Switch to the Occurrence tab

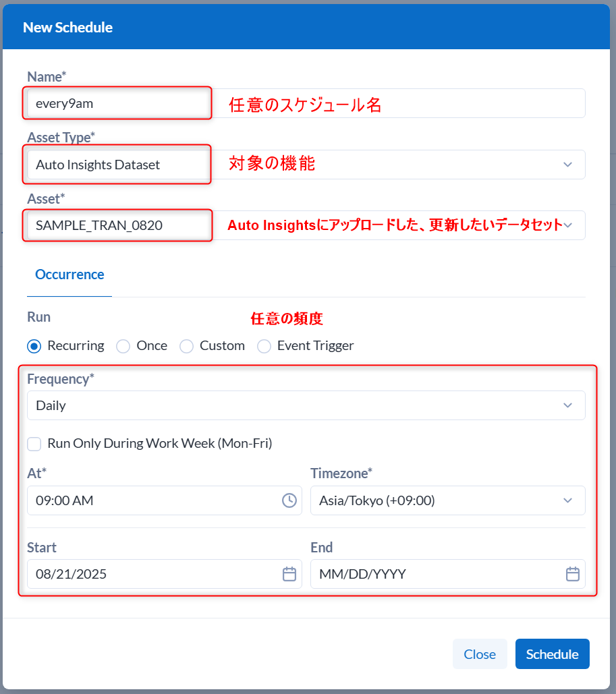pyautogui.click(x=69, y=275)
